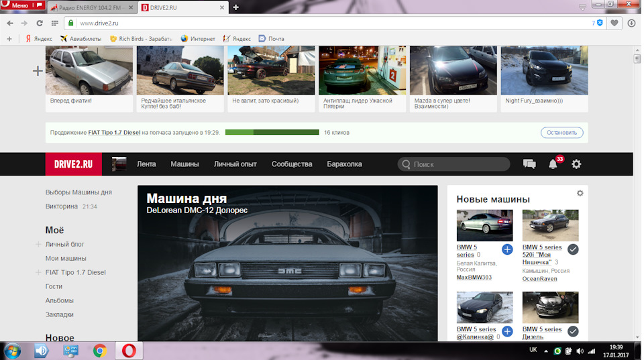Follow MaxBMW303's BMW 5 series plus button
The image size is (644, 360).
(507, 249)
